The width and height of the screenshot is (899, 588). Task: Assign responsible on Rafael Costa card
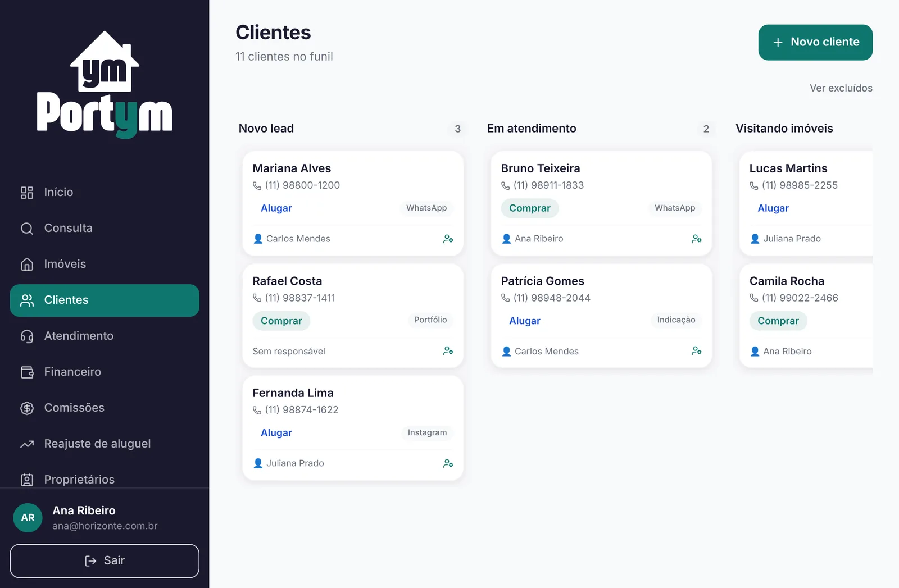coord(448,351)
